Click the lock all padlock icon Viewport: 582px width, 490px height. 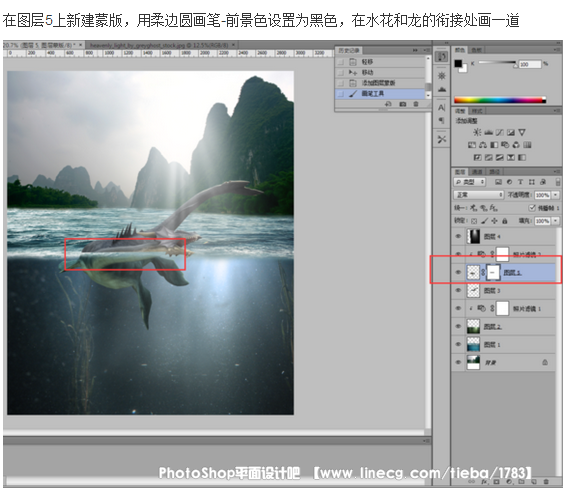[x=505, y=221]
